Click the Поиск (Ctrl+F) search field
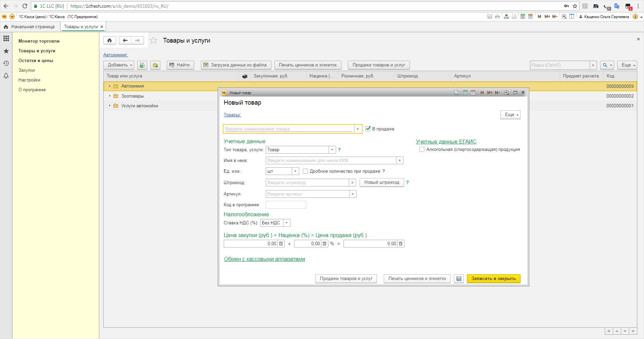Screen dimensions: 644x339 point(560,65)
